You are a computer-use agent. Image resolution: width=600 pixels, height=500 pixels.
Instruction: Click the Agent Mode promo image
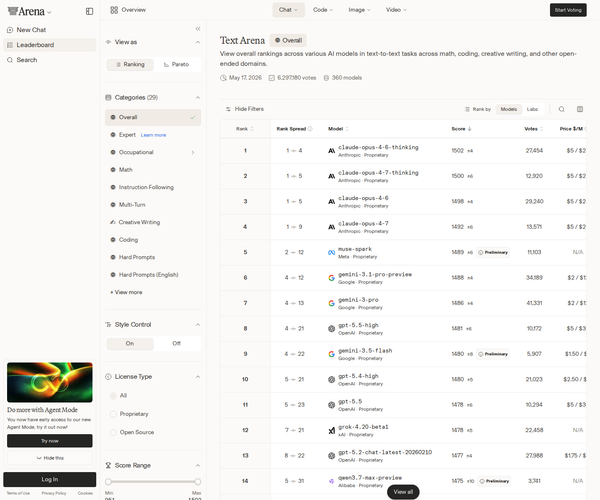[50, 382]
